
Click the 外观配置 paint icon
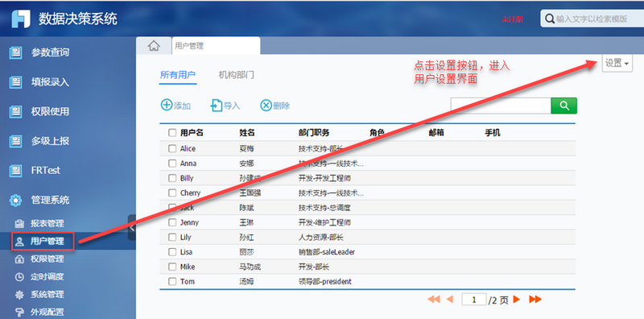pos(19,312)
